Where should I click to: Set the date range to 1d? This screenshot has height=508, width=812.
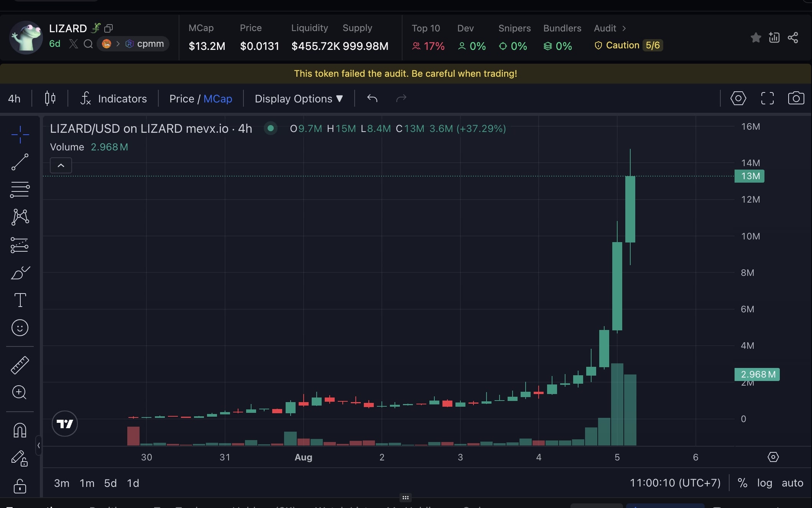click(133, 483)
